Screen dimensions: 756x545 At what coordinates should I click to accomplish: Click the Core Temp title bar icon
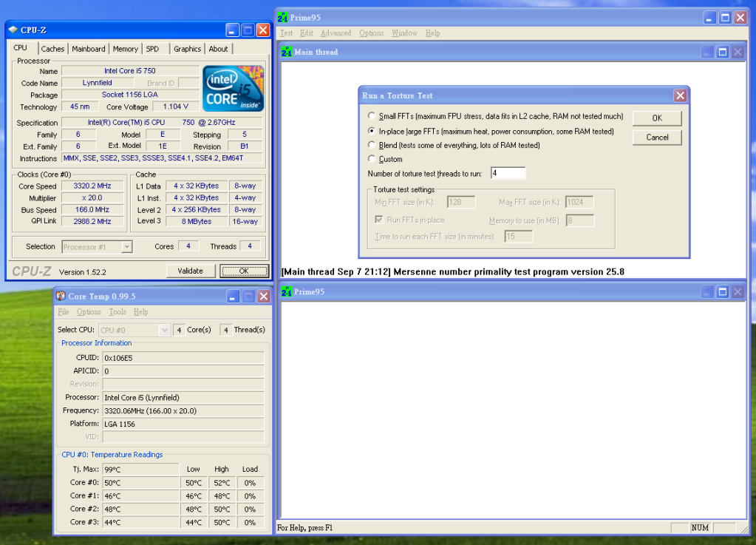point(61,296)
